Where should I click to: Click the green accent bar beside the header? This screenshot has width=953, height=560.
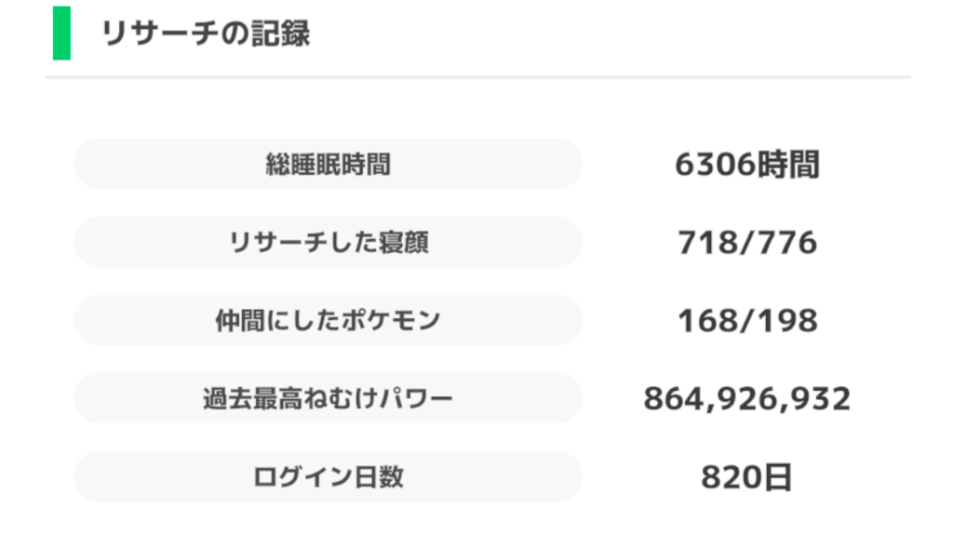pos(61,33)
